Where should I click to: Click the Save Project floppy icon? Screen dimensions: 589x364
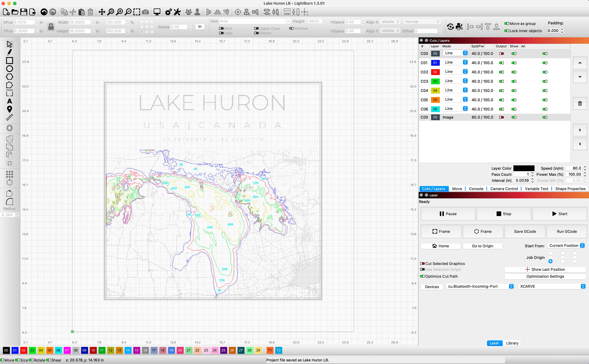24,12
